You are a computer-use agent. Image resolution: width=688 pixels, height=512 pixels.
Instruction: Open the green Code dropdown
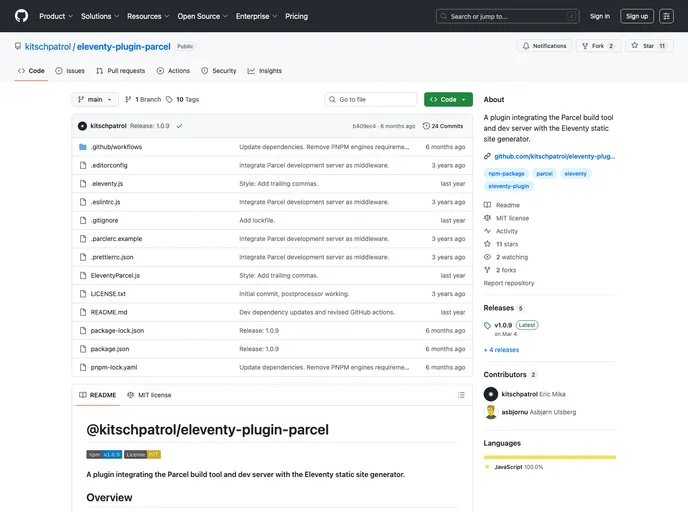[448, 100]
